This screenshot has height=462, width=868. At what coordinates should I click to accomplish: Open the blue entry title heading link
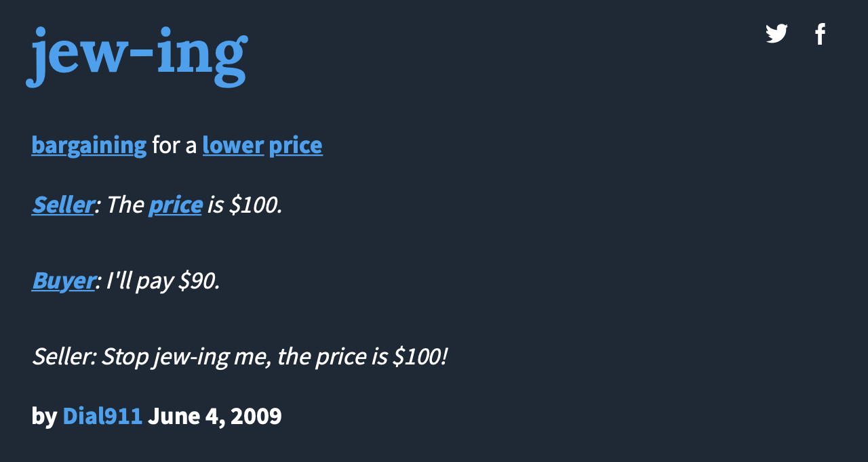[x=137, y=54]
